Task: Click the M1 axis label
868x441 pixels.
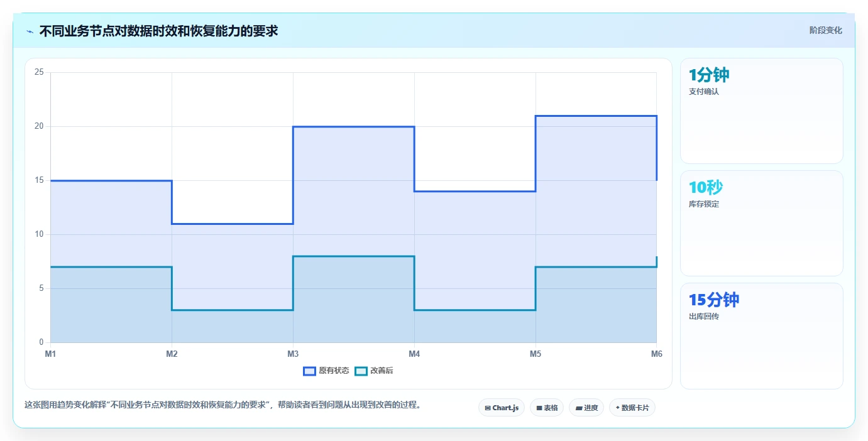Action: pos(50,354)
